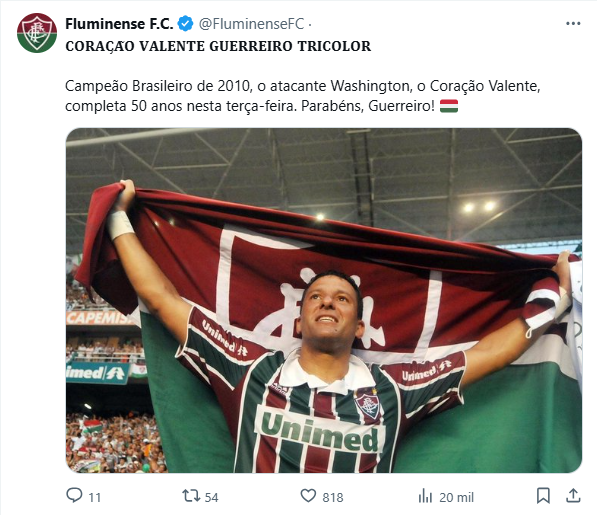The width and height of the screenshot is (597, 515).
Task: Click the CORAÇÃO VALENTE GUERREIRO TRICOLOR headline
Action: point(218,46)
